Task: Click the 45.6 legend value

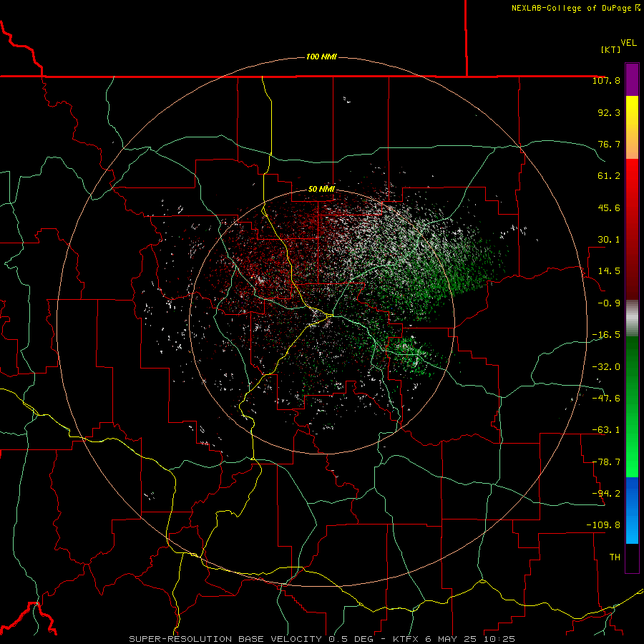Action: pyautogui.click(x=609, y=208)
